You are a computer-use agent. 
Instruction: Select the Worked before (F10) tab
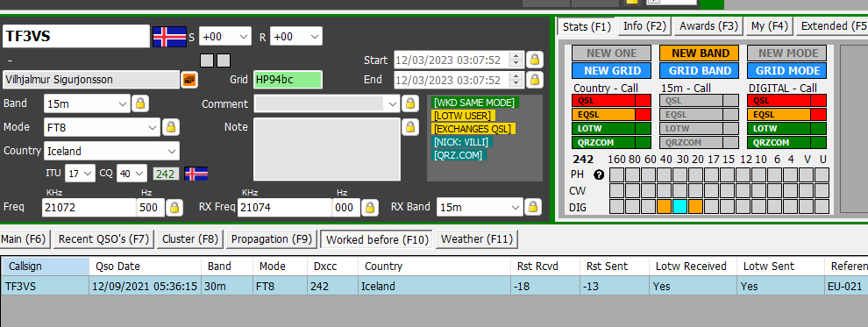378,239
